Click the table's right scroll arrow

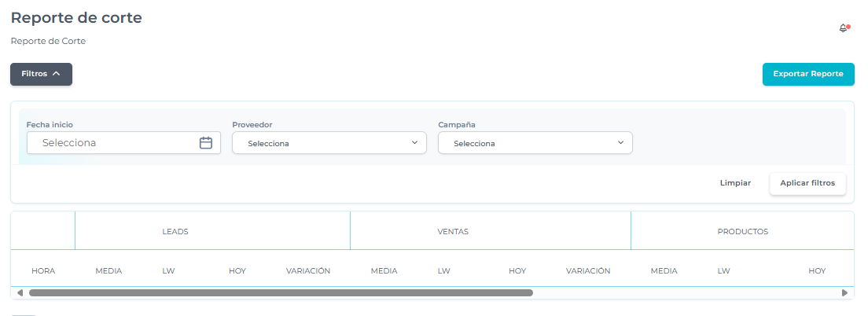[845, 292]
